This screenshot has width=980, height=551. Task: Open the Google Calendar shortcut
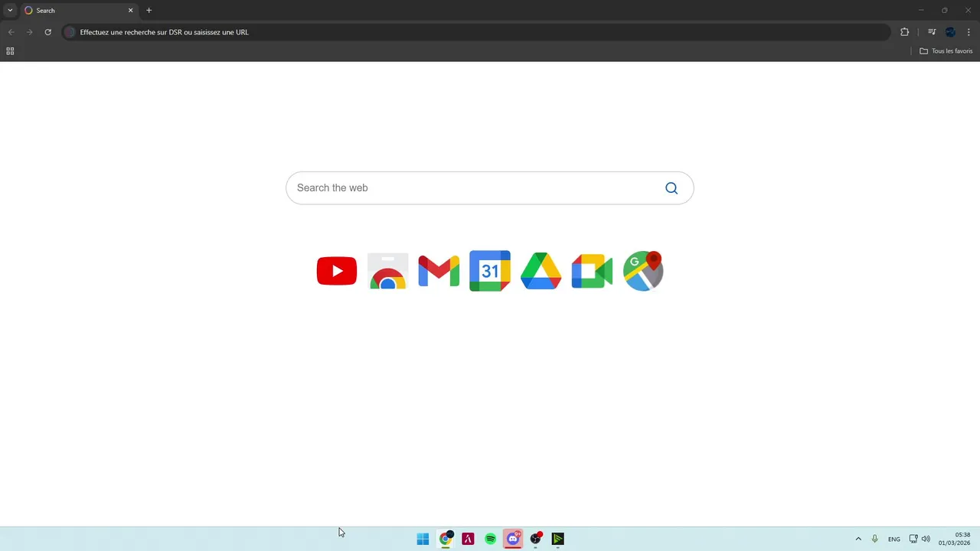pyautogui.click(x=490, y=271)
